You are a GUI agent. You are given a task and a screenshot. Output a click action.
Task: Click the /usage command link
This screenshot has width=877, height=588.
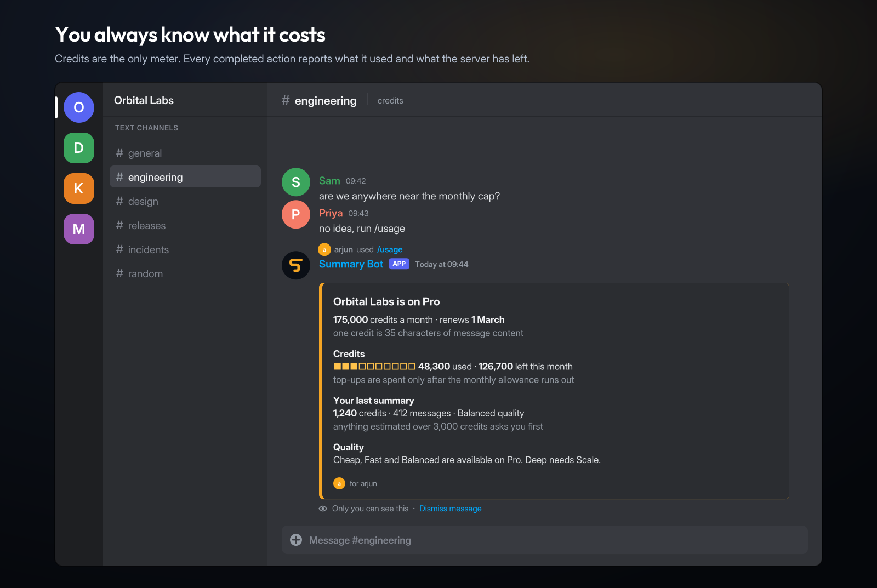click(x=390, y=249)
